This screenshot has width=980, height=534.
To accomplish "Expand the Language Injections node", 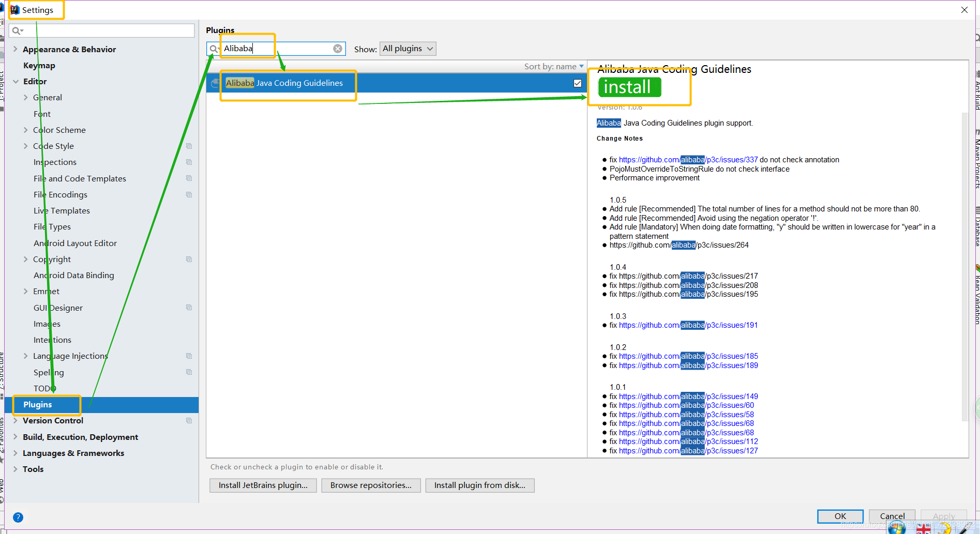I will coord(26,356).
